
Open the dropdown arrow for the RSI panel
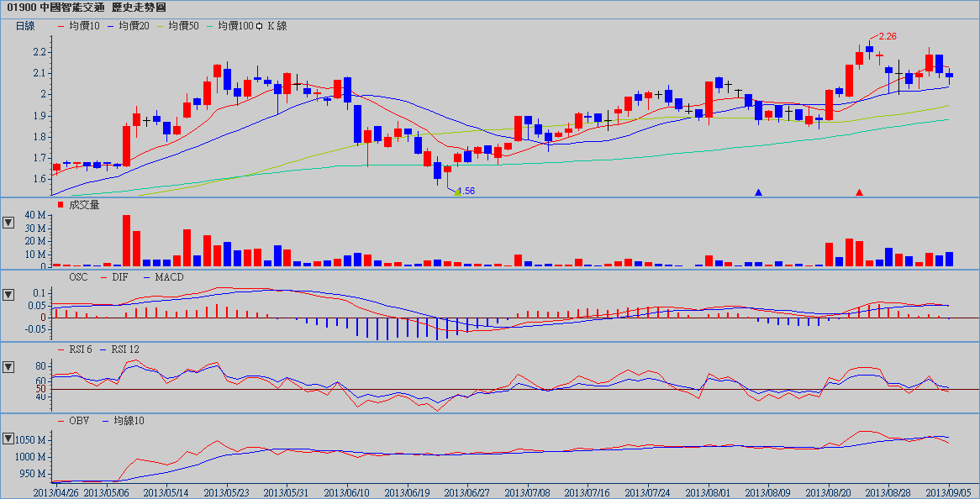pyautogui.click(x=9, y=367)
